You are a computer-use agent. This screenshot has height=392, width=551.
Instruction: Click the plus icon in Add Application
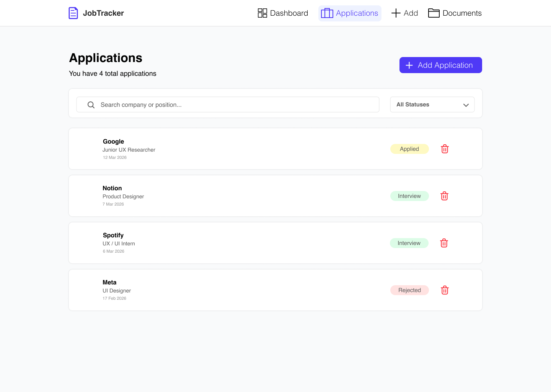(409, 65)
